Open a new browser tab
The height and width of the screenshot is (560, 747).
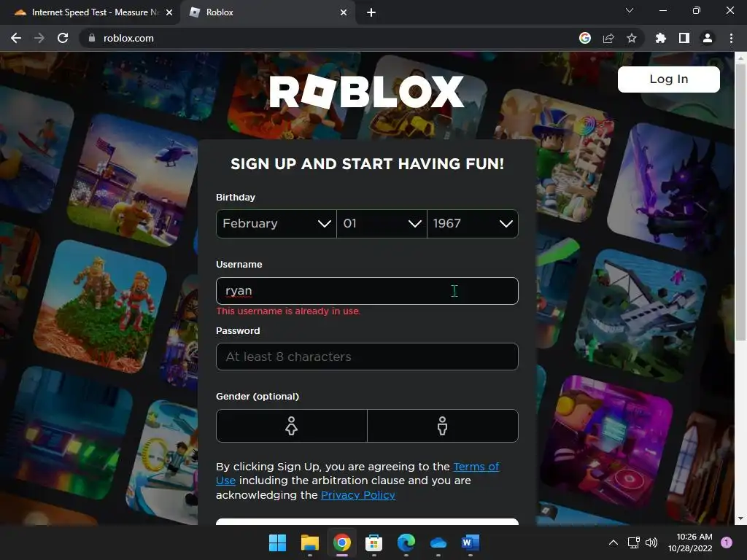(x=371, y=12)
